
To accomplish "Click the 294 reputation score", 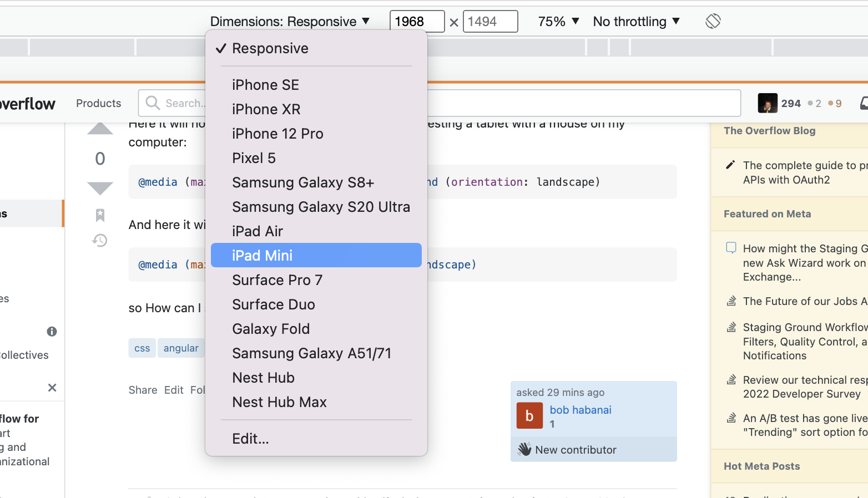I will (791, 104).
